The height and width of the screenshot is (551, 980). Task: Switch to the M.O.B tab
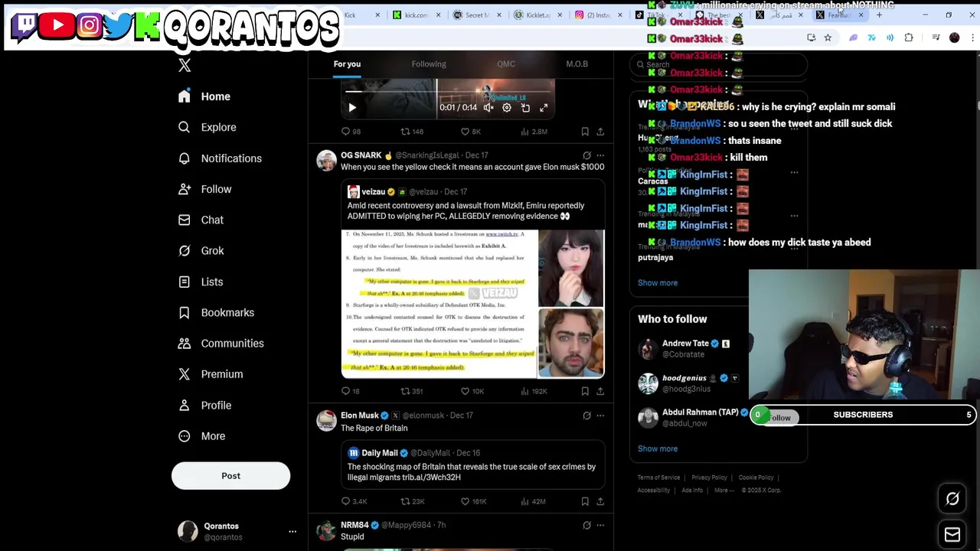tap(577, 64)
